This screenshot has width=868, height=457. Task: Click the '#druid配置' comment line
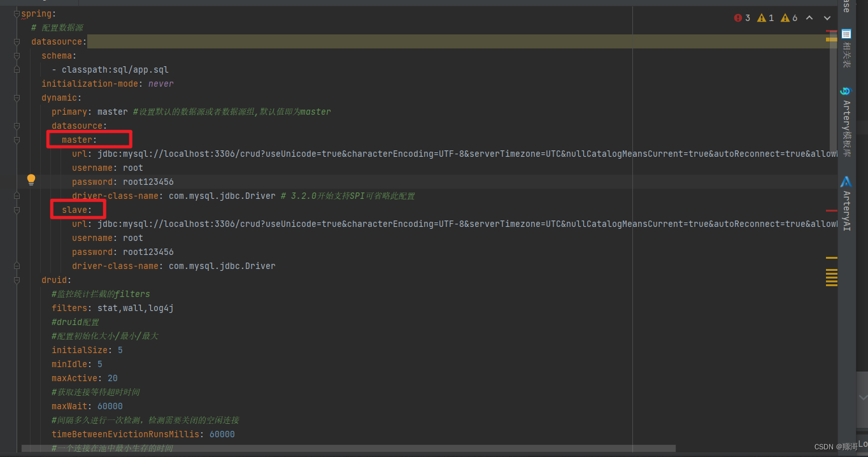pyautogui.click(x=75, y=322)
